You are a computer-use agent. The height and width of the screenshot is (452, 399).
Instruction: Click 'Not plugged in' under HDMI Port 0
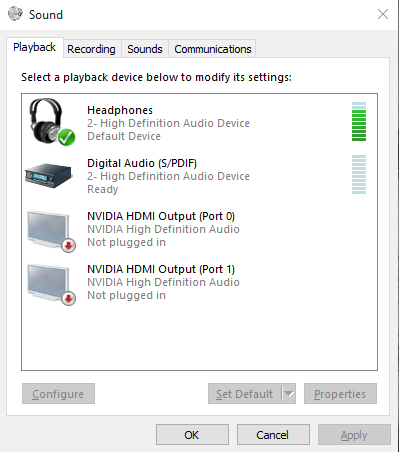click(x=126, y=242)
